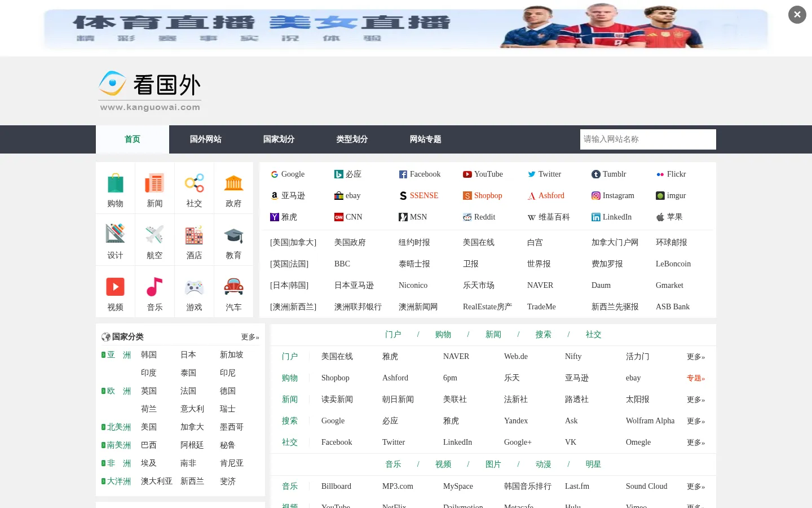Click 更多» on the 社交 row
The height and width of the screenshot is (508, 812).
tap(696, 443)
